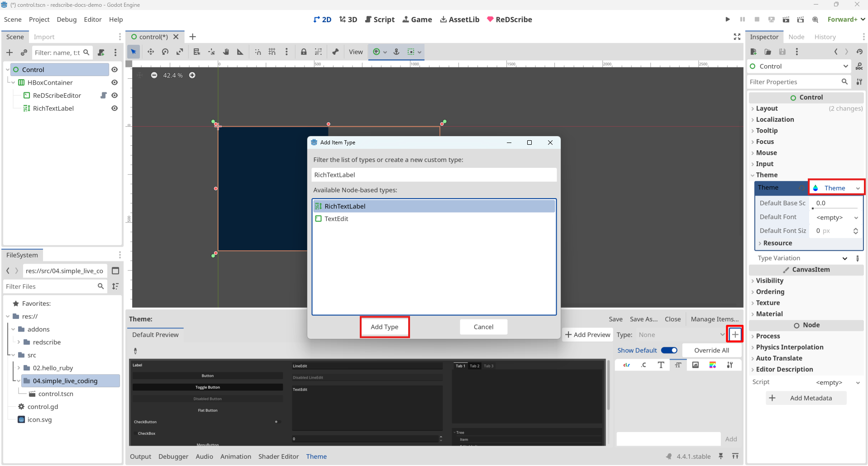Click Manage Items in the theme editor

click(x=715, y=319)
